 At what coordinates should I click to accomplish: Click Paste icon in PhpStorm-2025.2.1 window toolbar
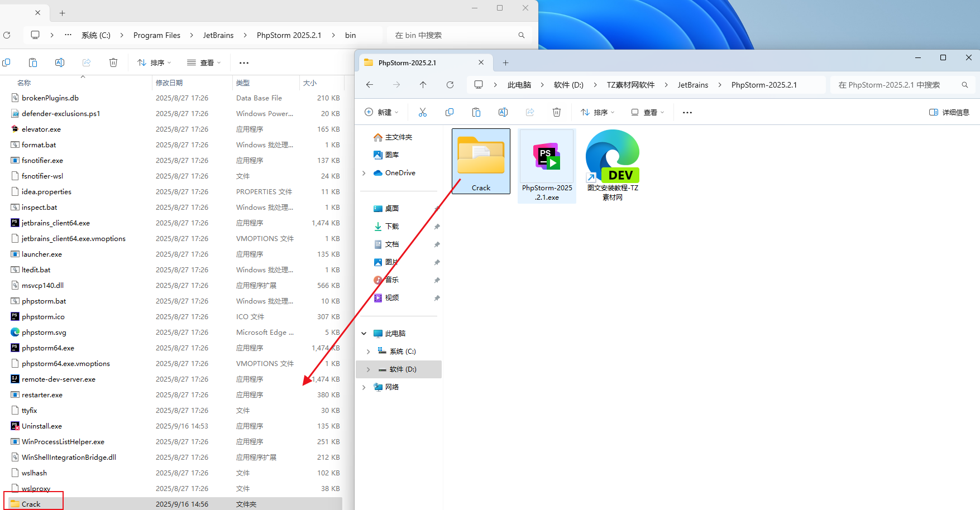[x=476, y=112]
